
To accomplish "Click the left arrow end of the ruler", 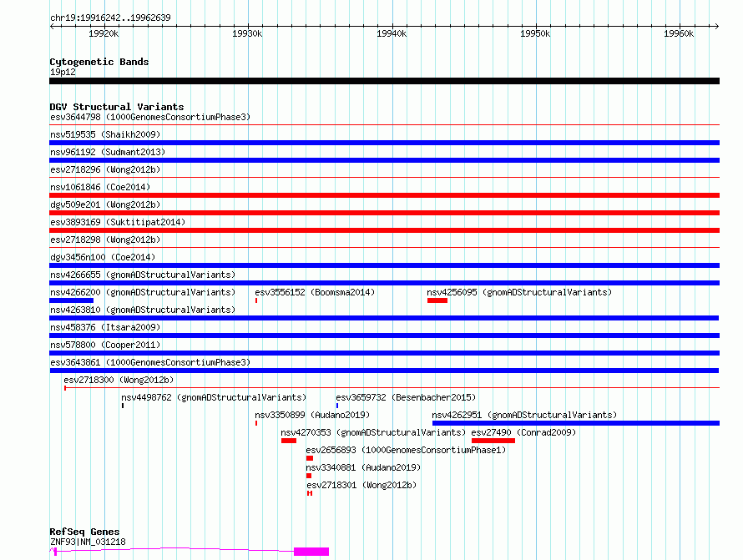I will (52, 26).
